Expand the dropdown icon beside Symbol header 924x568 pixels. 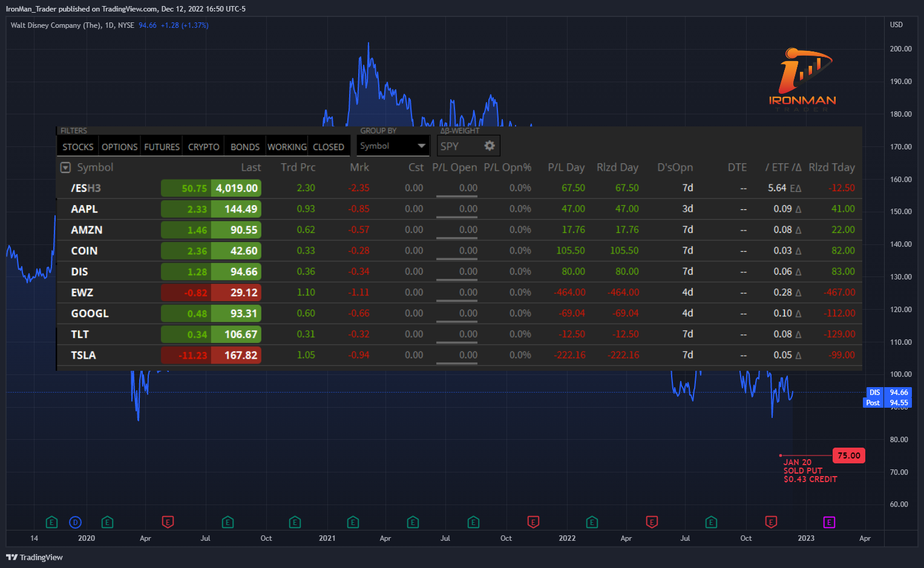point(65,168)
